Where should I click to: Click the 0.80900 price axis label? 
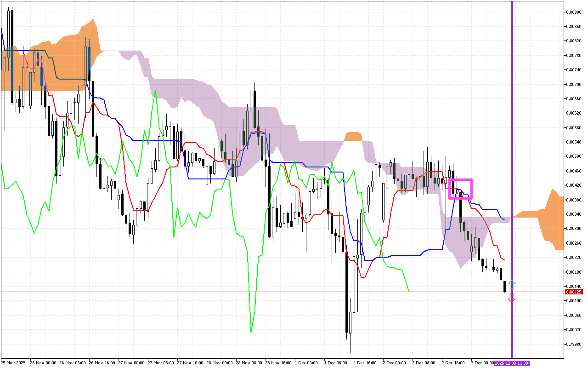573,12
